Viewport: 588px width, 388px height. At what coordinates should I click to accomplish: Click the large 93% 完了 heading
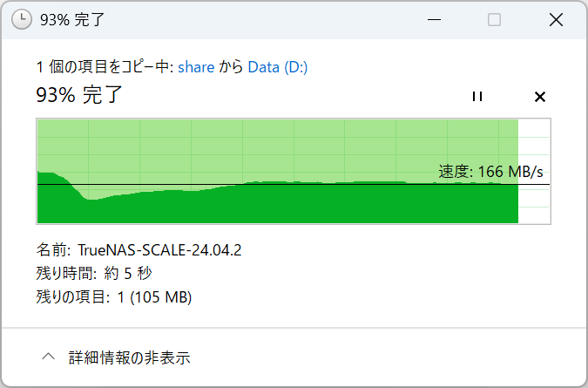pyautogui.click(x=79, y=94)
